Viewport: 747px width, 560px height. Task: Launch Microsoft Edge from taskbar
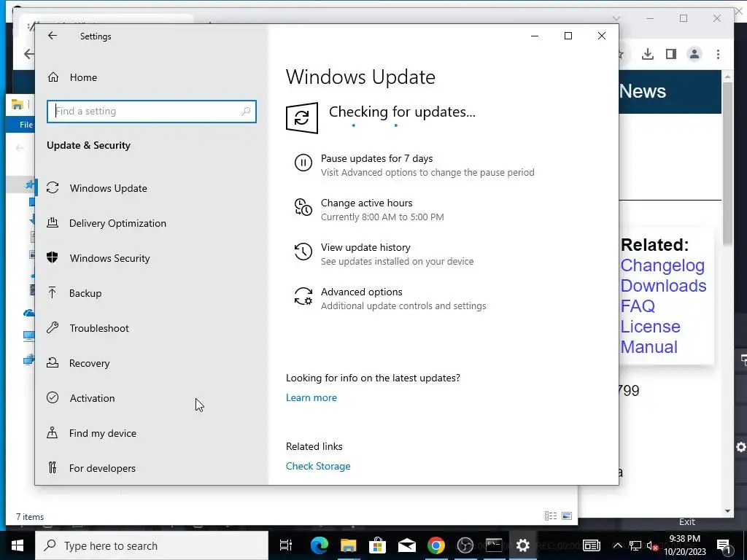[x=319, y=545]
